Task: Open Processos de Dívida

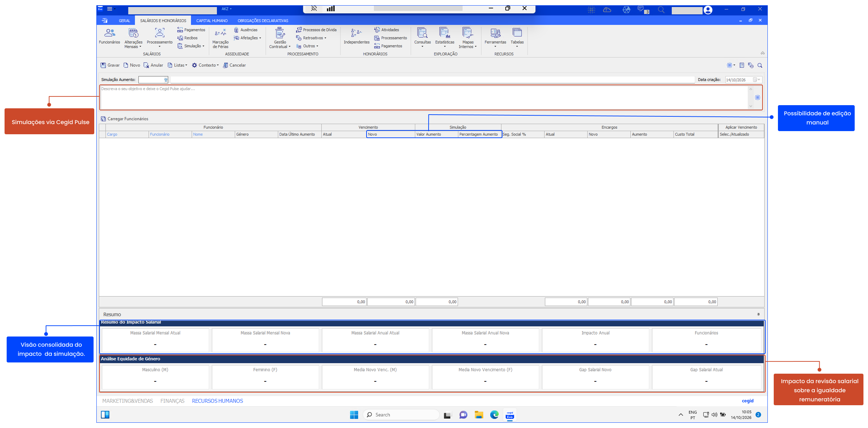Action: tap(316, 30)
